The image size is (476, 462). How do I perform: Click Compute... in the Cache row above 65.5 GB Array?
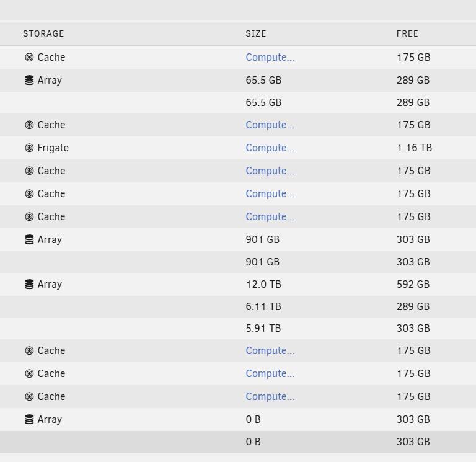(x=270, y=57)
